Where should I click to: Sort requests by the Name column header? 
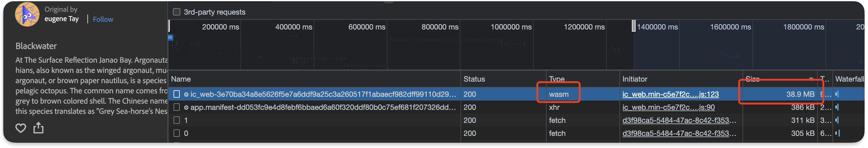click(181, 79)
